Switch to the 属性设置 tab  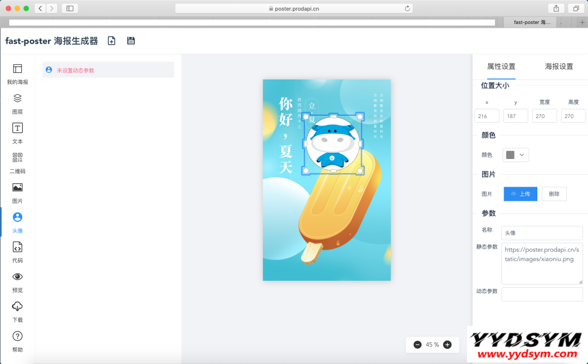pyautogui.click(x=501, y=66)
